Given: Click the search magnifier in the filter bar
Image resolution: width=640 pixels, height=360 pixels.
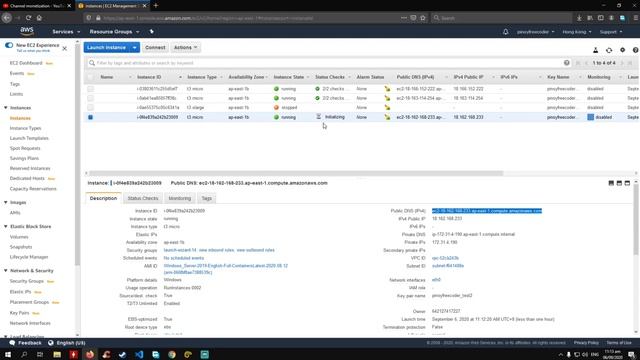Looking at the screenshot, I should coord(92,63).
